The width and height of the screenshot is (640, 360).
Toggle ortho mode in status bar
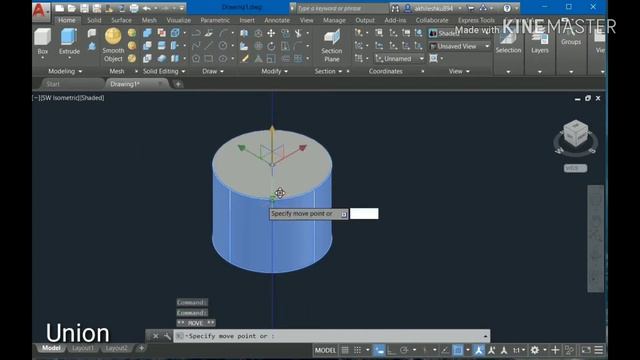tap(391, 350)
